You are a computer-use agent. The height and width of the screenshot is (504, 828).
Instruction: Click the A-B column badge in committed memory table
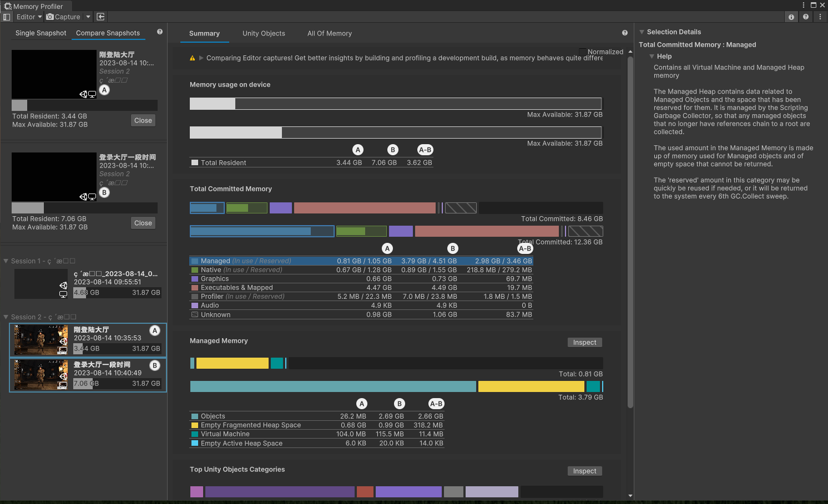coord(525,248)
